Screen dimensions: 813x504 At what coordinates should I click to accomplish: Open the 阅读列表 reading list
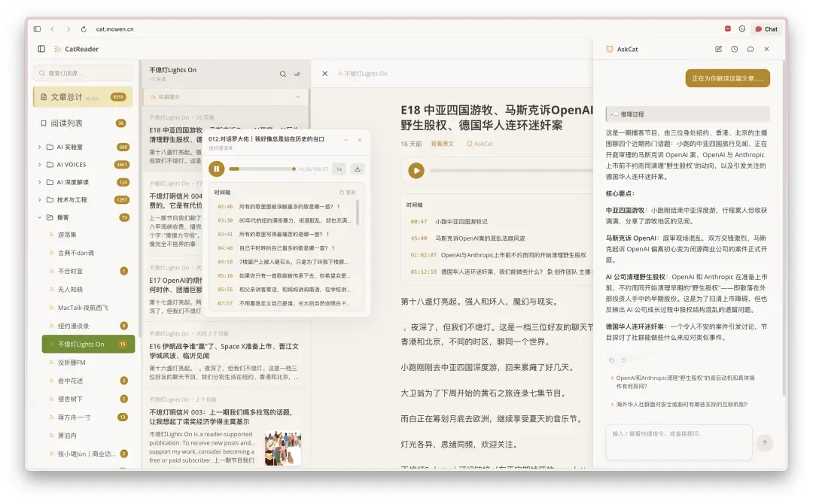pyautogui.click(x=83, y=123)
